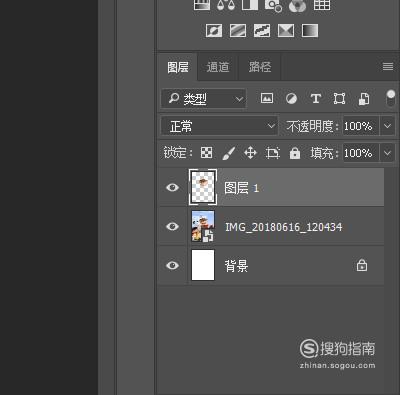Select the IMG_20180616_120434 layer thumbnail

(203, 226)
